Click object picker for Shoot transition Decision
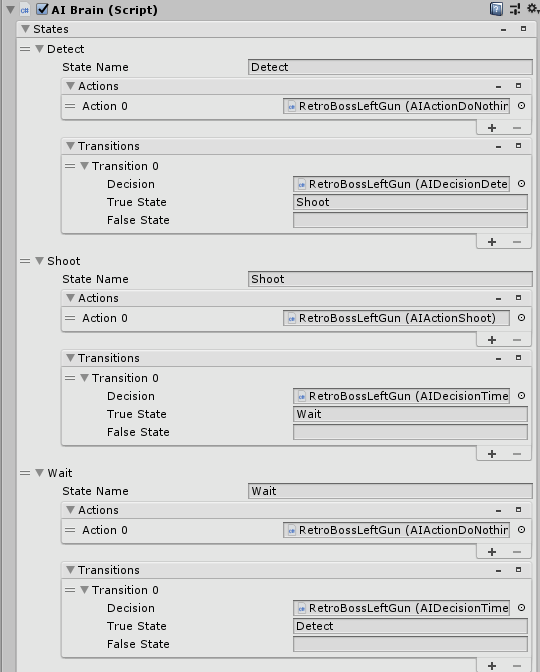 tap(521, 396)
